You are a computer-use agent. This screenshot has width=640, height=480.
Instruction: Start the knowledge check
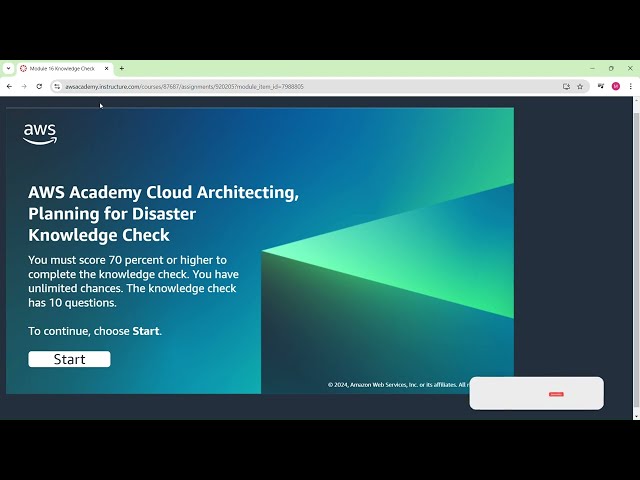[x=69, y=359]
